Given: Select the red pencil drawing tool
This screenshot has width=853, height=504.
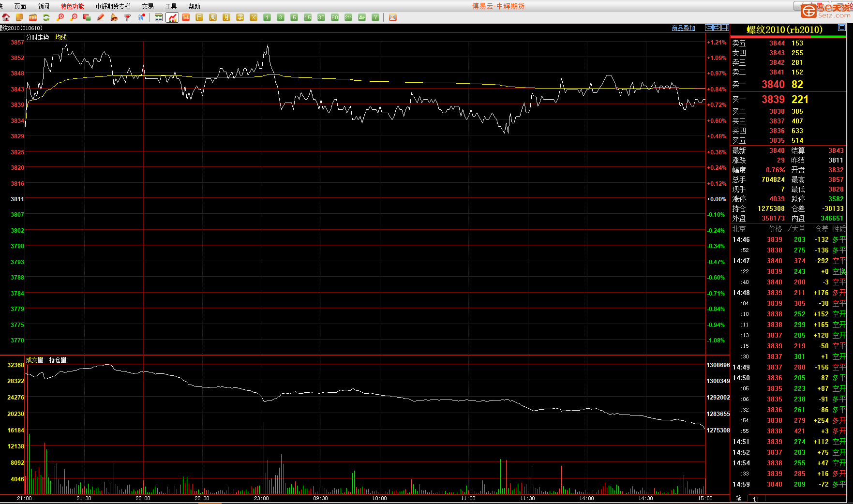Looking at the screenshot, I should 101,17.
